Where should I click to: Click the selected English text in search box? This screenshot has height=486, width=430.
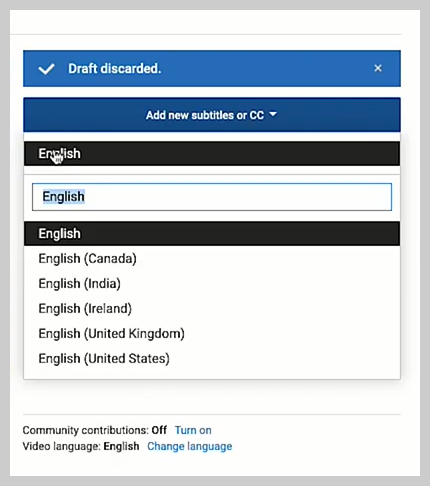pyautogui.click(x=63, y=197)
